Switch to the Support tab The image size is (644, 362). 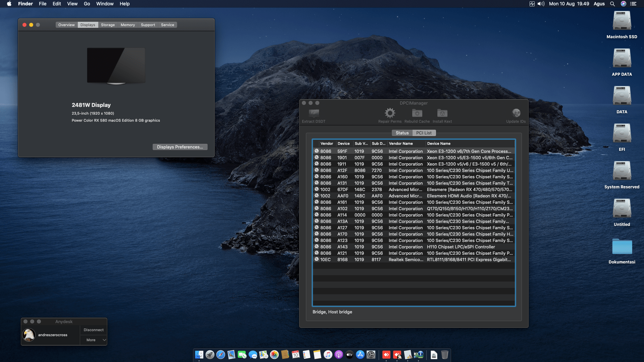(148, 25)
